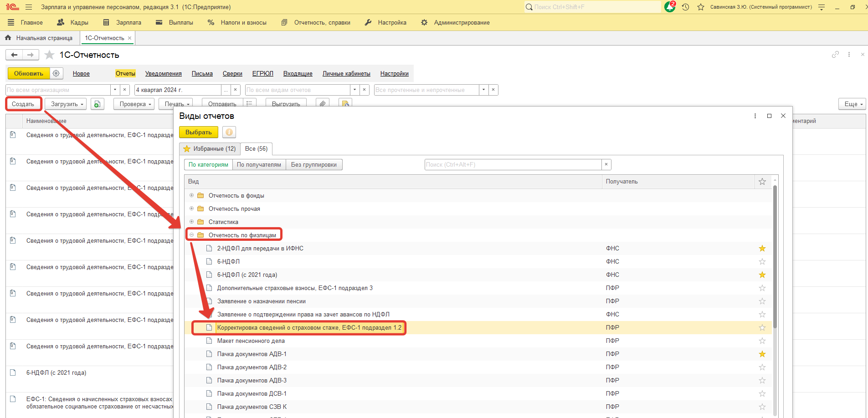
Task: Open the Зарплата menu section
Action: click(123, 22)
